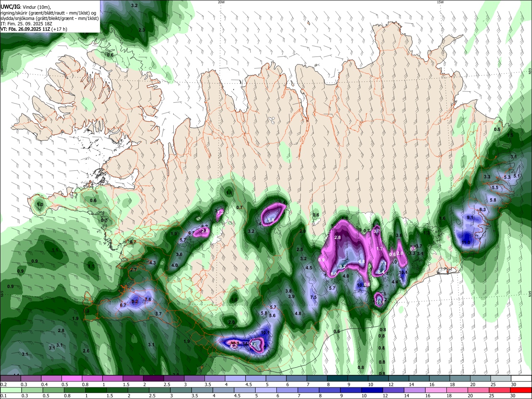Click the '5.1' precipitation value
The image size is (532, 399).
(517, 176)
